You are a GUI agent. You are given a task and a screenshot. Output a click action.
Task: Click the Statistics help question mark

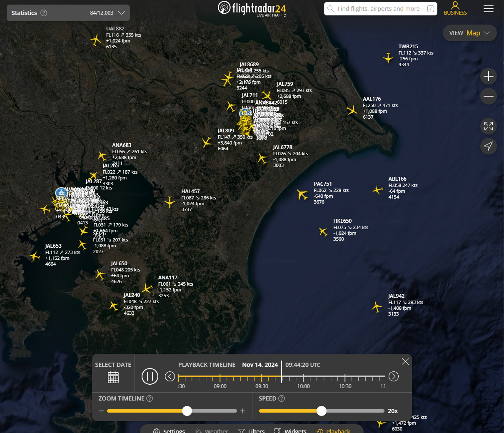pyautogui.click(x=44, y=13)
